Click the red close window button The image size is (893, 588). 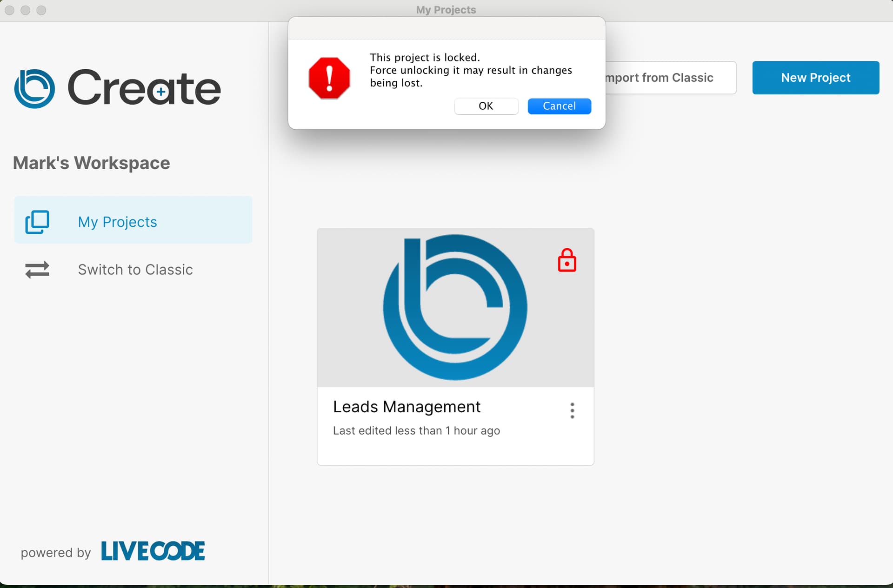click(10, 10)
